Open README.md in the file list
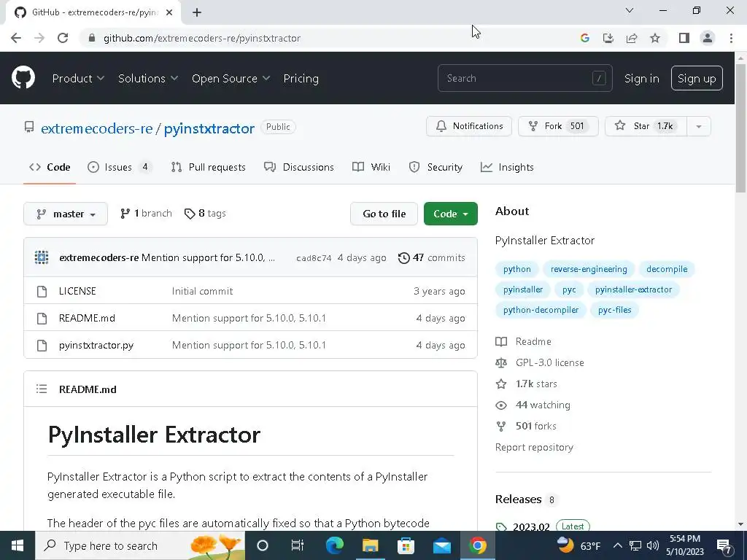The width and height of the screenshot is (747, 560). pyautogui.click(x=88, y=318)
